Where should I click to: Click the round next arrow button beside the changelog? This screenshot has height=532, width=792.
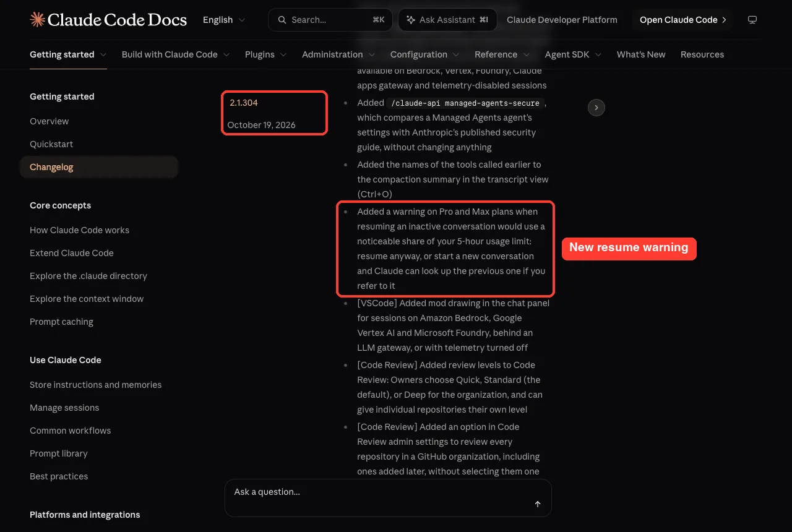click(596, 108)
